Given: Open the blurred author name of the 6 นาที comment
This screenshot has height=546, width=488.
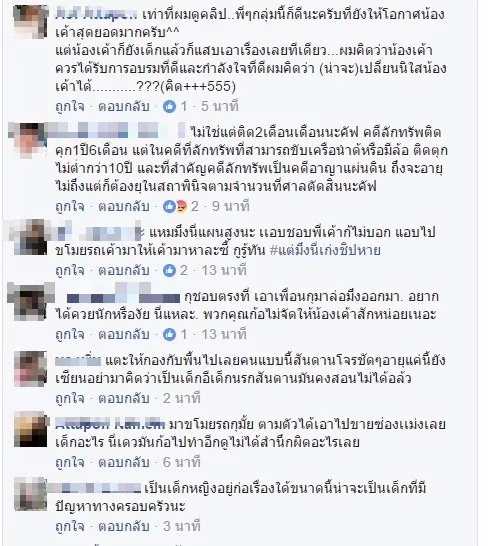Looking at the screenshot, I should pyautogui.click(x=110, y=424).
